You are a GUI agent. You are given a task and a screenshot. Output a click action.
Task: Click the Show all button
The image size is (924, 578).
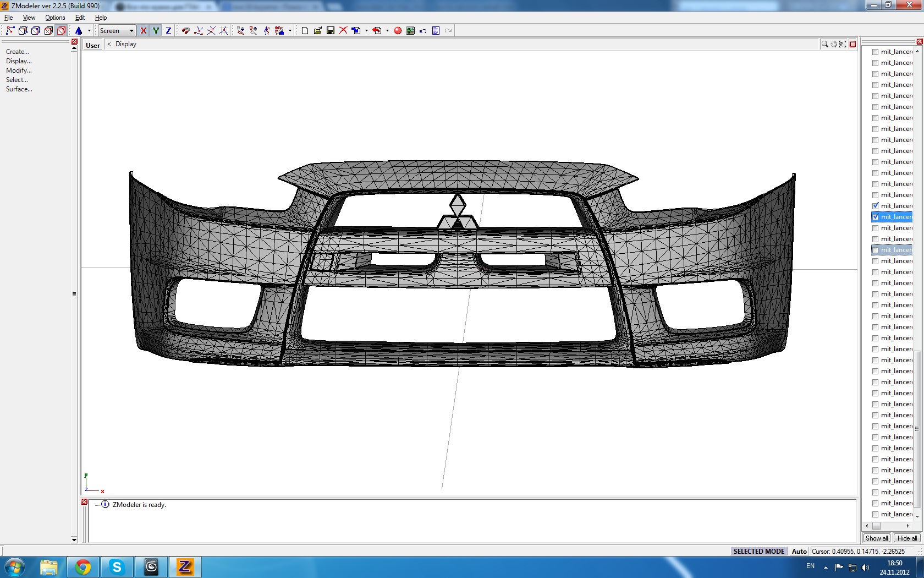point(877,538)
